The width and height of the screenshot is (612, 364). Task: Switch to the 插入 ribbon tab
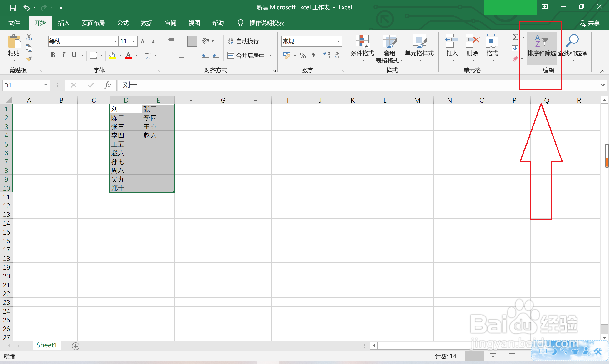[x=64, y=23]
